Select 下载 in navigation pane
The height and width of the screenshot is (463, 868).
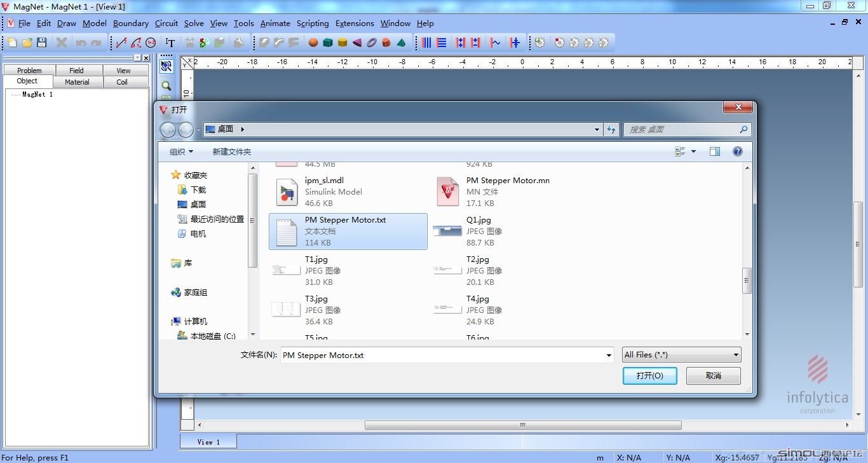(x=192, y=190)
